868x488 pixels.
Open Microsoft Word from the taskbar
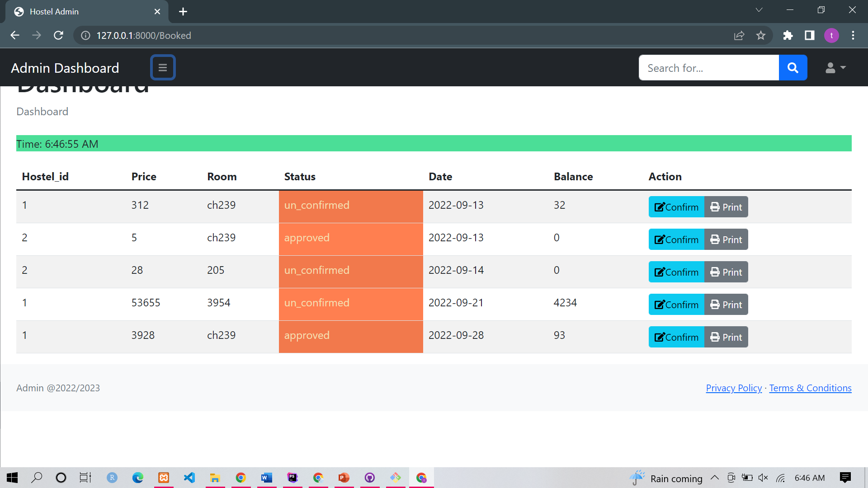[267, 478]
